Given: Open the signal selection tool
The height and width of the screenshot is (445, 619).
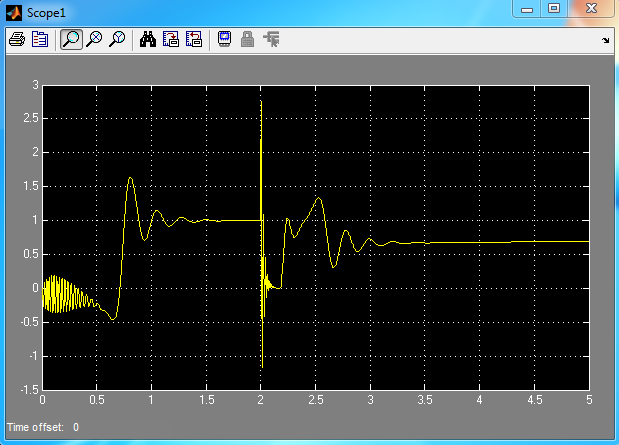Looking at the screenshot, I should 271,40.
